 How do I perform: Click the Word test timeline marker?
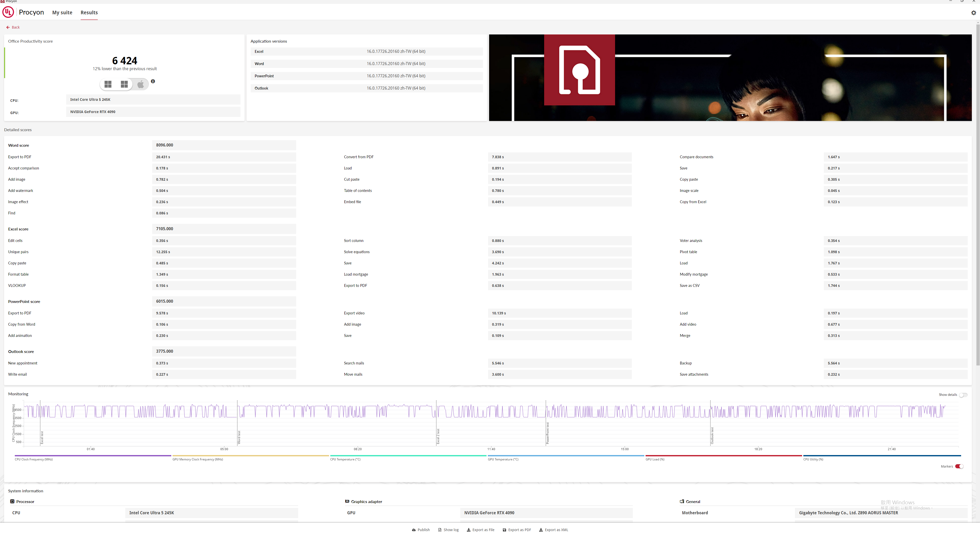pyautogui.click(x=239, y=437)
